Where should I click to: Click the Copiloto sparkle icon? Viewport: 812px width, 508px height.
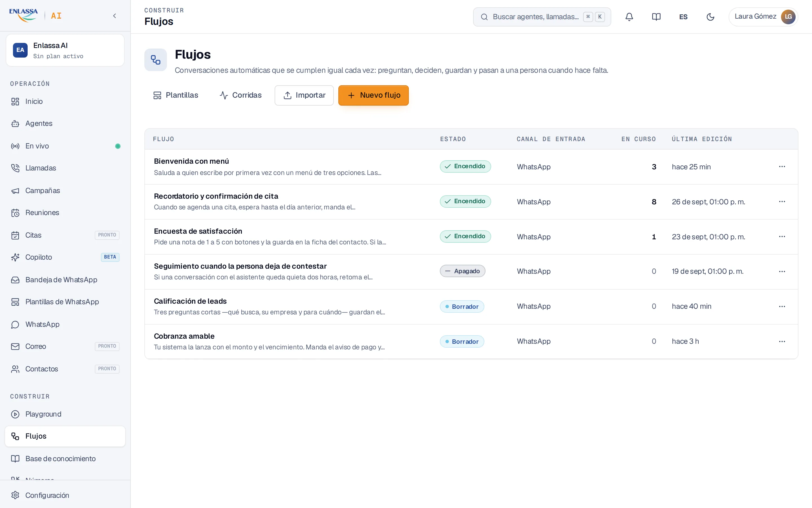click(x=15, y=257)
